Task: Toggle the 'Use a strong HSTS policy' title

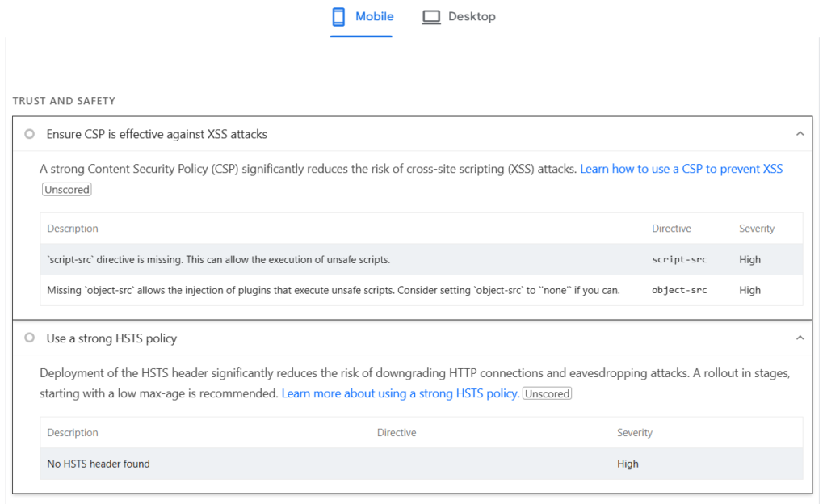Action: [x=111, y=338]
